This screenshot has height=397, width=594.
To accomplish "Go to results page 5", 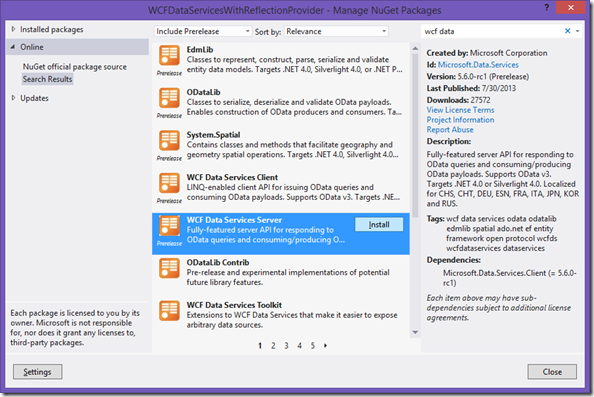I will tap(313, 345).
